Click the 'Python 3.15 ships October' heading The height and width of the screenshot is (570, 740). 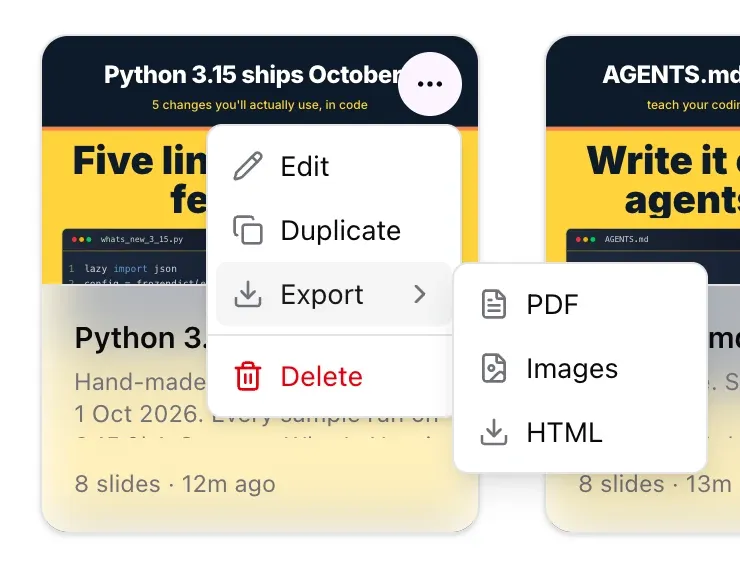(x=254, y=75)
